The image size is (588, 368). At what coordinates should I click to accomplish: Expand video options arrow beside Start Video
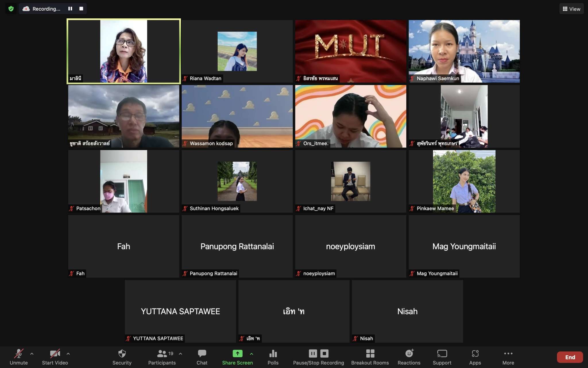(68, 354)
